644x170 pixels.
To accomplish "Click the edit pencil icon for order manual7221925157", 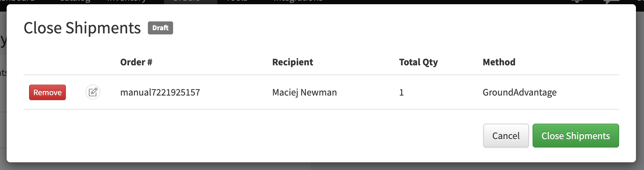I will point(93,92).
